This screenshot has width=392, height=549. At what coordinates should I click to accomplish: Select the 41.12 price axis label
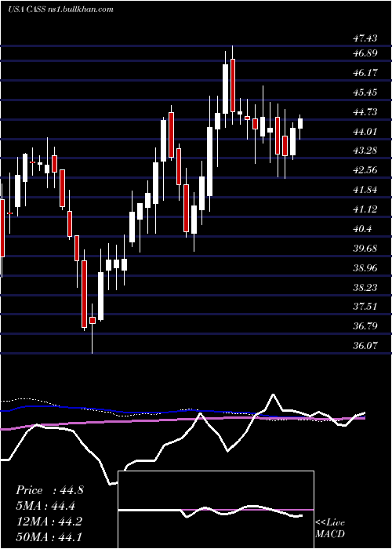coord(365,209)
